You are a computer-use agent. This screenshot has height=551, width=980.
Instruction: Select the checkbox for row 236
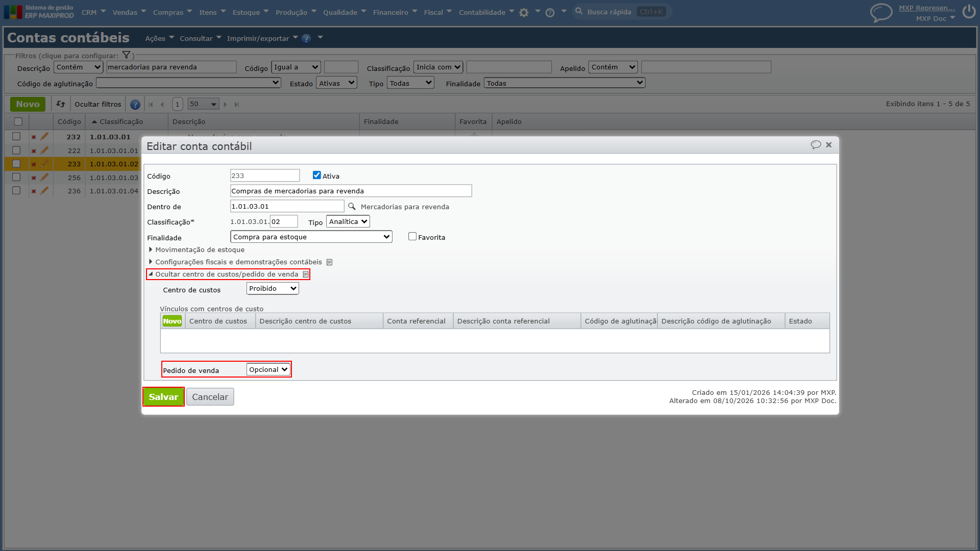(16, 190)
